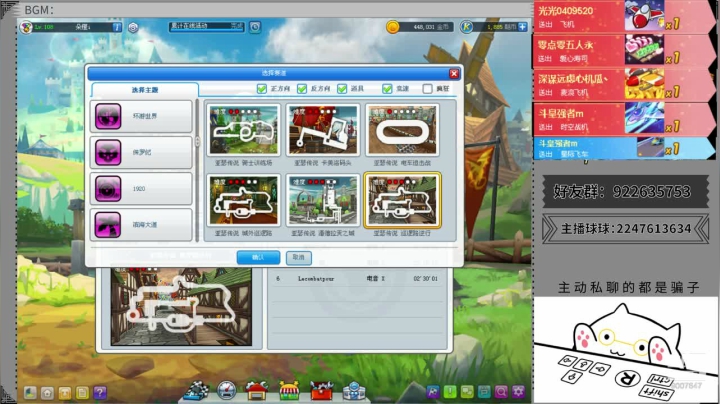
Task: Click the yellow notes icon in bottom-left
Action: 82,393
